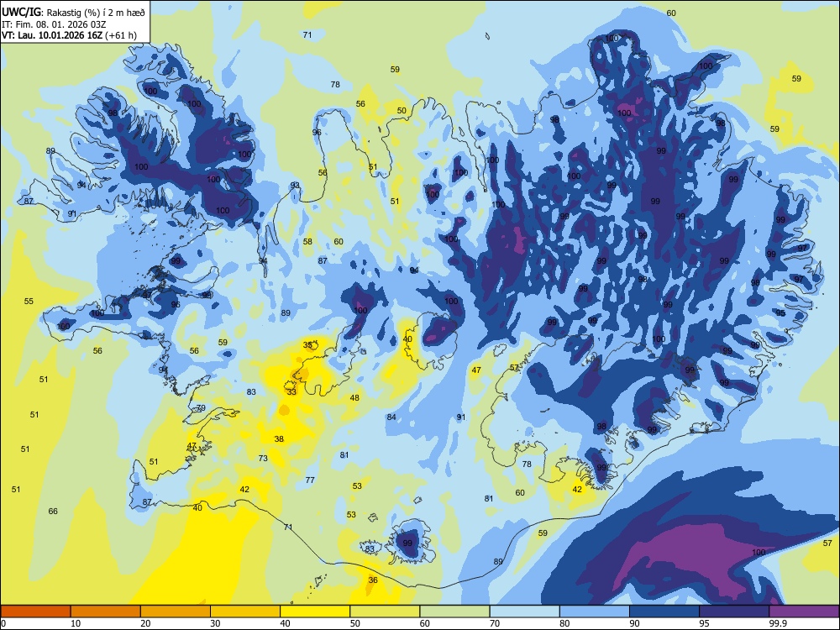Click the map value '79'
The image size is (840, 630).
(201, 408)
